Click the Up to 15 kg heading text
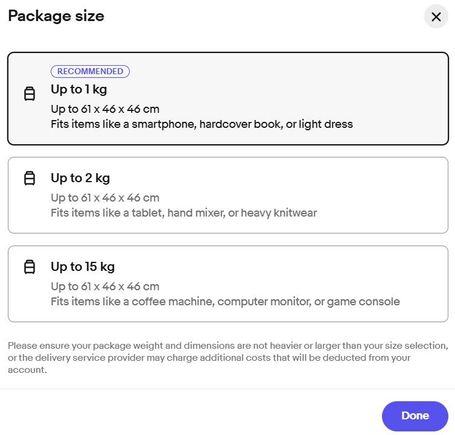 coord(83,267)
